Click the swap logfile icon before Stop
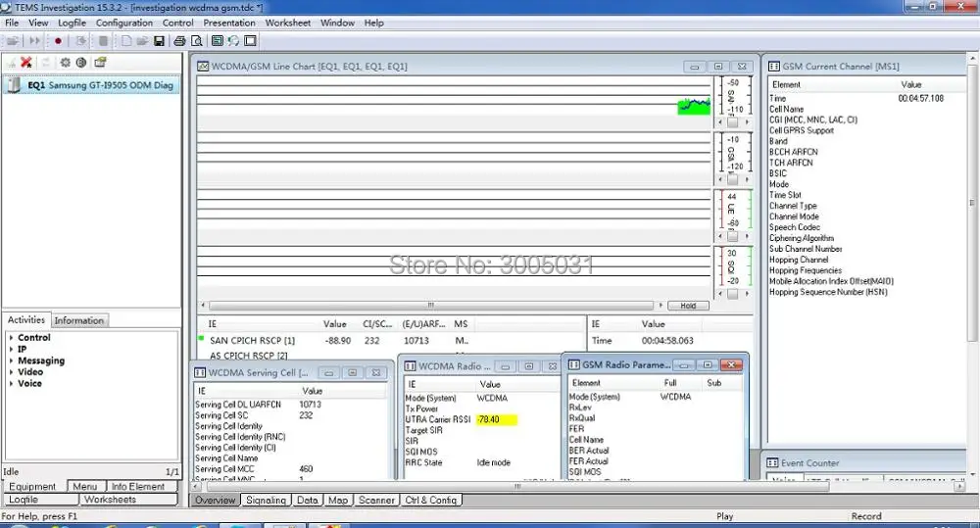 pos(80,41)
